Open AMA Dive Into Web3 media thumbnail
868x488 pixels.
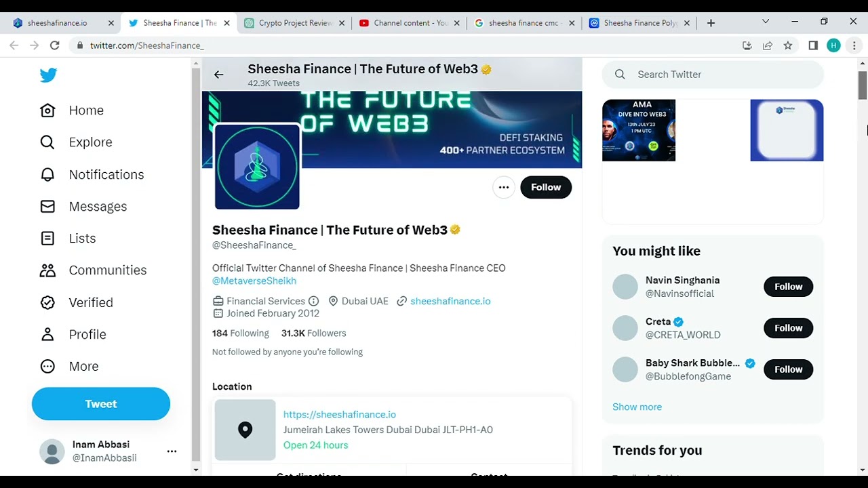coord(639,130)
